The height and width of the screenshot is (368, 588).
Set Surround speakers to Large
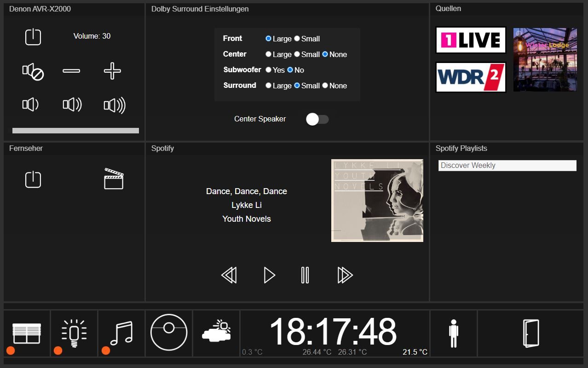tap(268, 86)
